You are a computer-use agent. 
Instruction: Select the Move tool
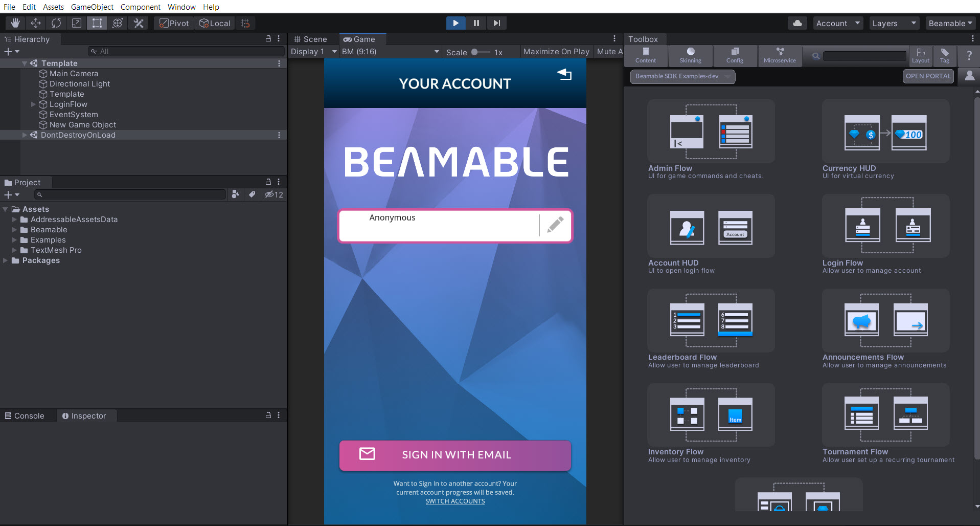pos(36,23)
